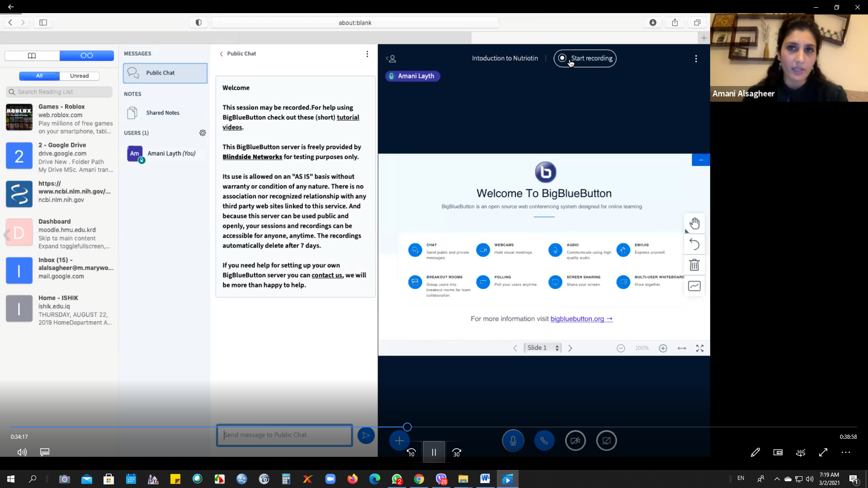Click the Amani Layth talking indicator
Image resolution: width=868 pixels, height=488 pixels.
click(412, 76)
